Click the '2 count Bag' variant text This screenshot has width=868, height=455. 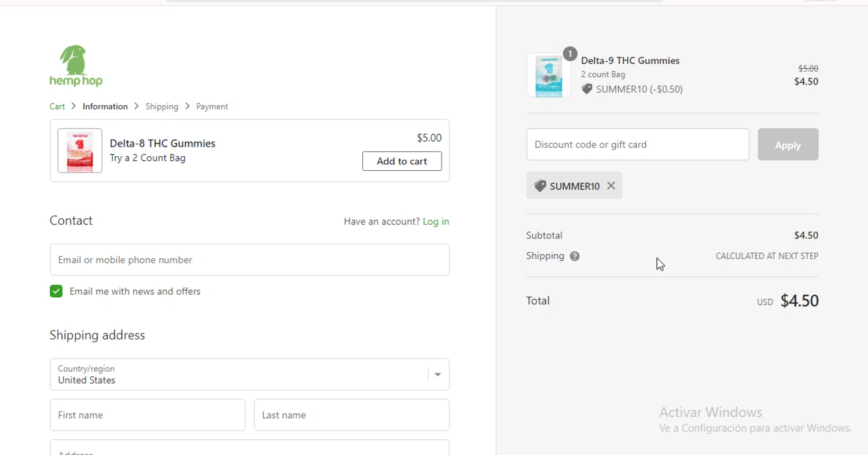pos(603,75)
